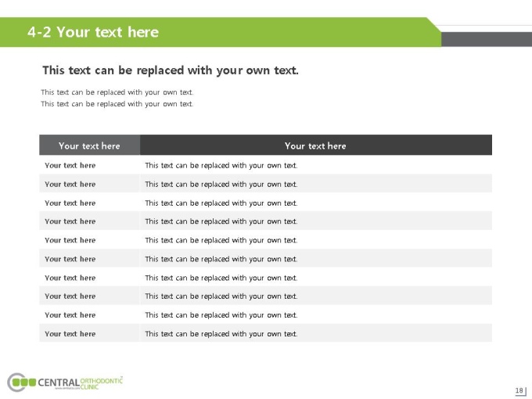Click the left table header 'Your text here'
The image size is (532, 399).
[x=89, y=146]
